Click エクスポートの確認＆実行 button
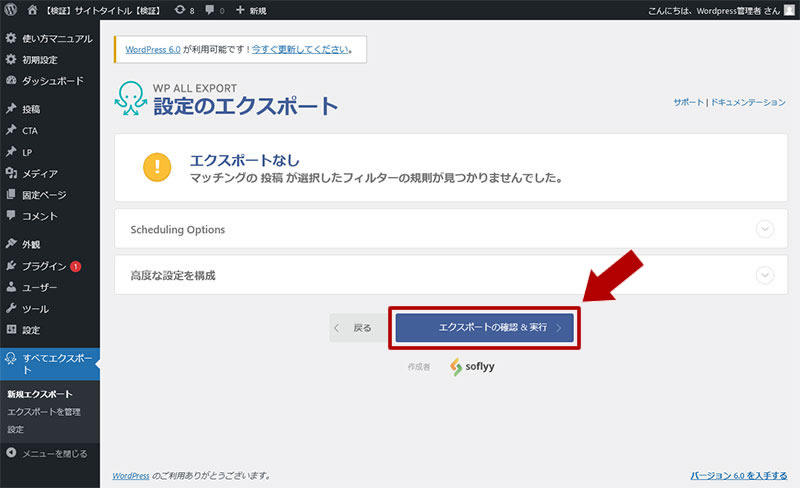800x488 pixels. click(x=484, y=327)
